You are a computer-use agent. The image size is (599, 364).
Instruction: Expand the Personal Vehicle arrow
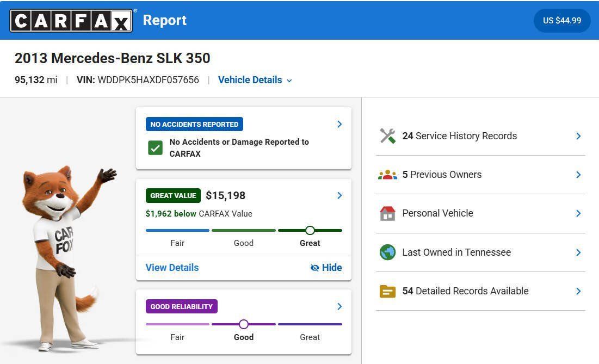click(578, 213)
